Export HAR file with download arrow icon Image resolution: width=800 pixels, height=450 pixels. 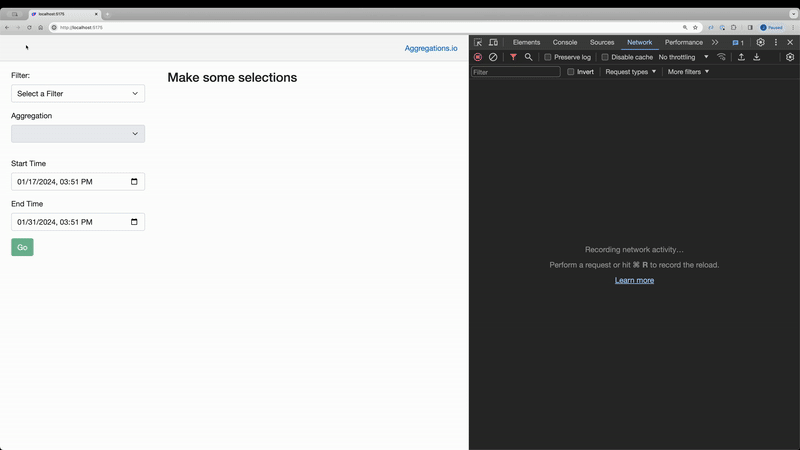[x=757, y=57]
